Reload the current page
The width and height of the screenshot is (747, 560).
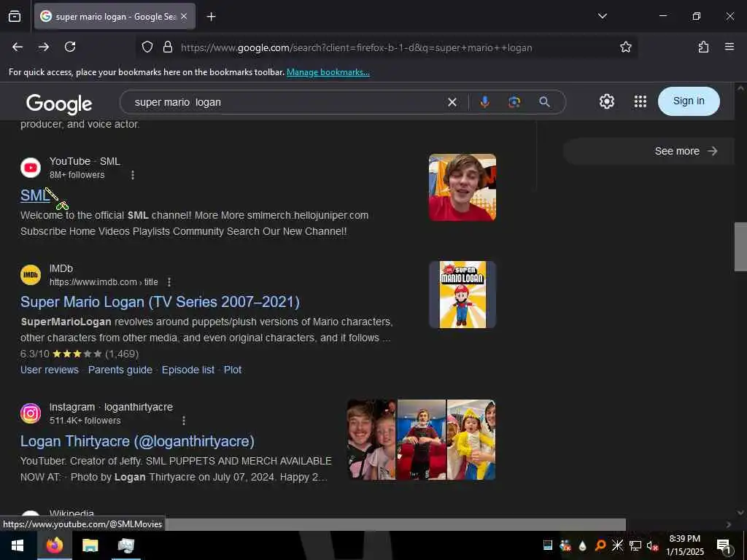click(x=70, y=47)
